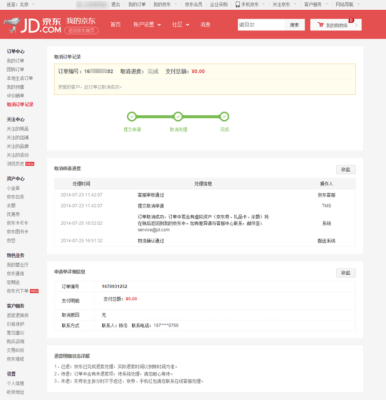Open 购买咨询 in the sidebar
This screenshot has height=400, width=386.
15,342
